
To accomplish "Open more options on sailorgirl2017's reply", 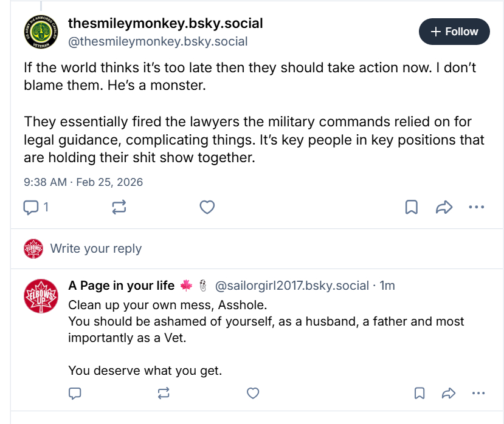I will 478,394.
